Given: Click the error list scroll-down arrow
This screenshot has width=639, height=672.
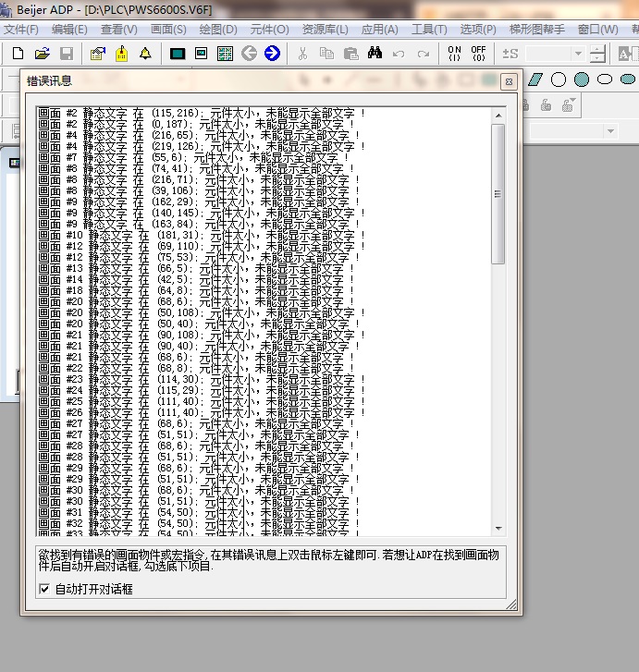Looking at the screenshot, I should 498,529.
